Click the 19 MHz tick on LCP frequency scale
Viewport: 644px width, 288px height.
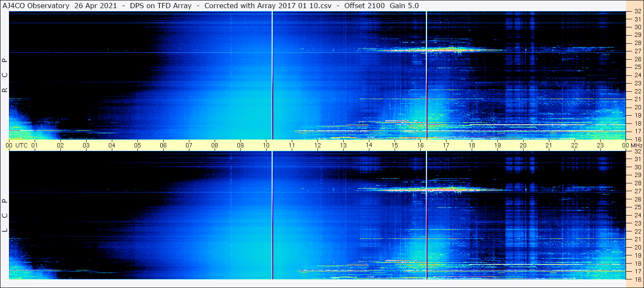638,255
